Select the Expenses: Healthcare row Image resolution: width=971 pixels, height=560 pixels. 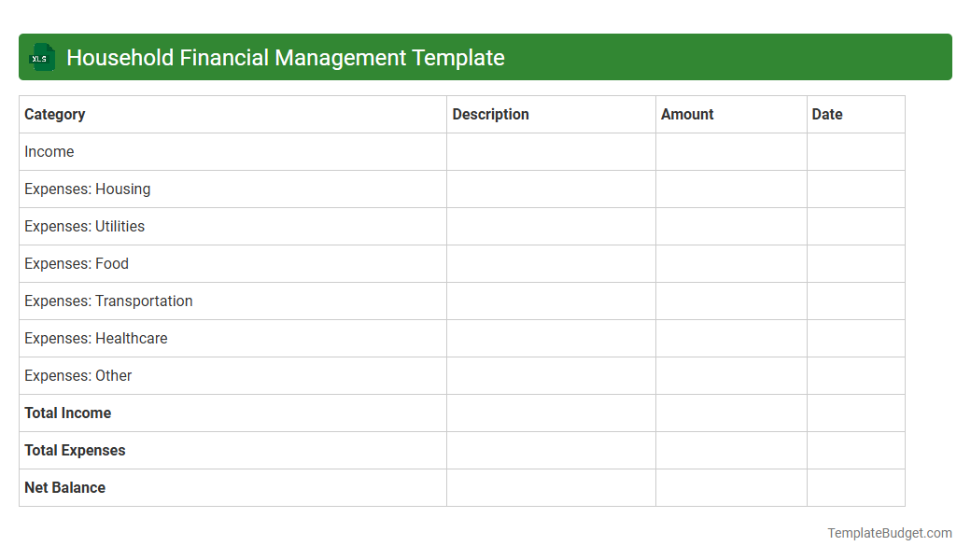point(96,338)
